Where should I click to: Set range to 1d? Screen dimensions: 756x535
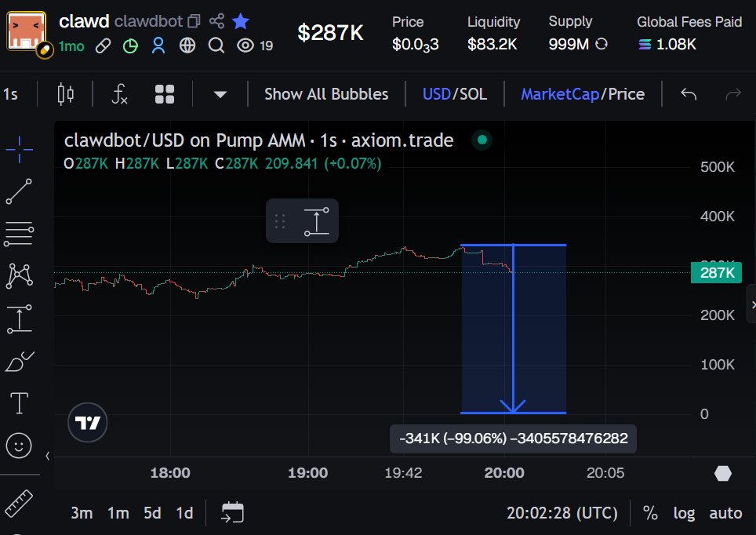(x=184, y=512)
